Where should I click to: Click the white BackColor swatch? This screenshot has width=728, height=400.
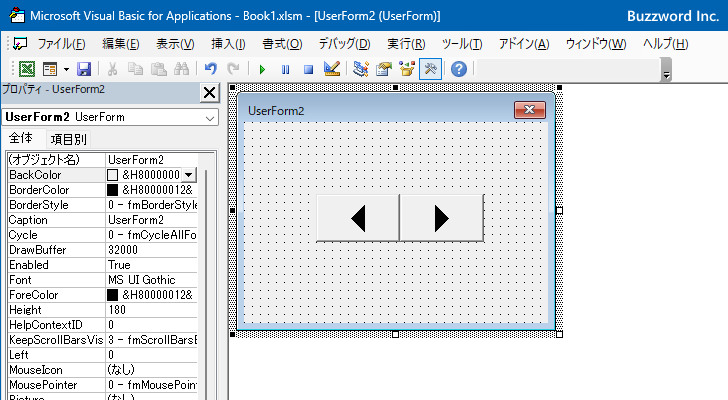coord(112,175)
